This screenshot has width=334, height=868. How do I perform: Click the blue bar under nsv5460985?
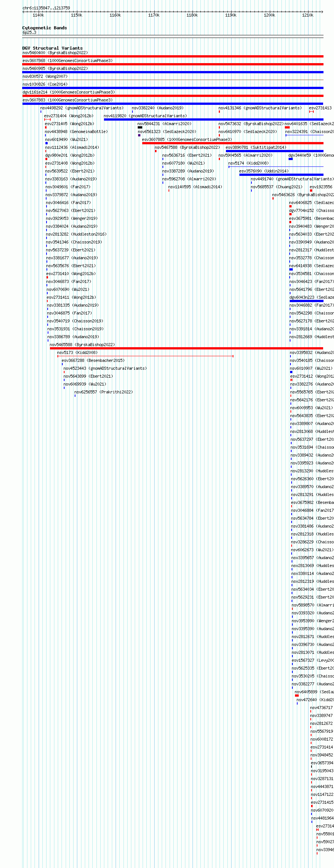tap(173, 72)
